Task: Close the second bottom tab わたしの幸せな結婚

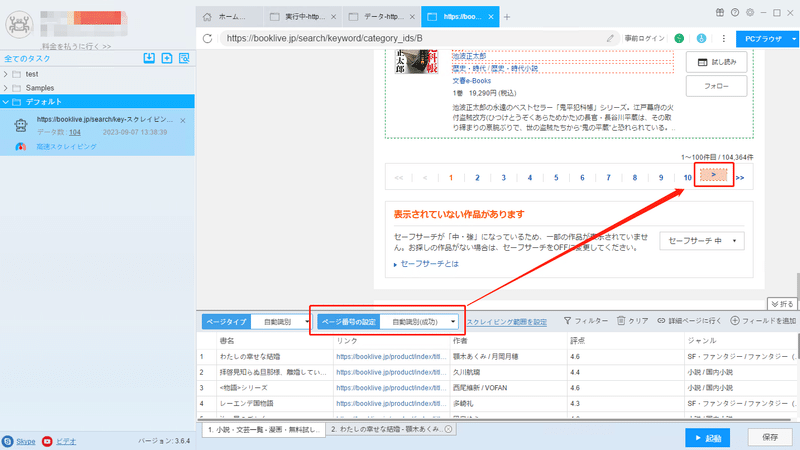Action: coord(448,429)
